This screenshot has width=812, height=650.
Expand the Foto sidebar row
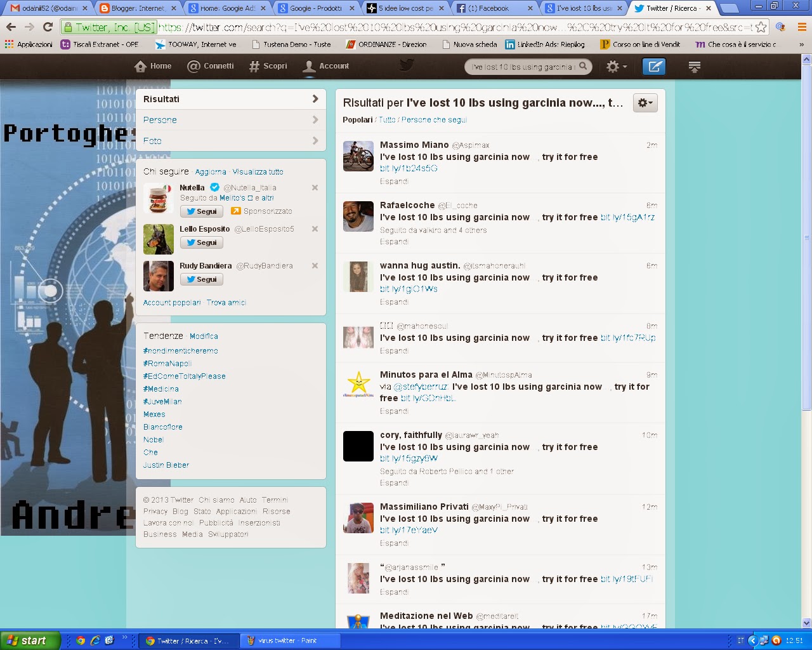coord(231,141)
